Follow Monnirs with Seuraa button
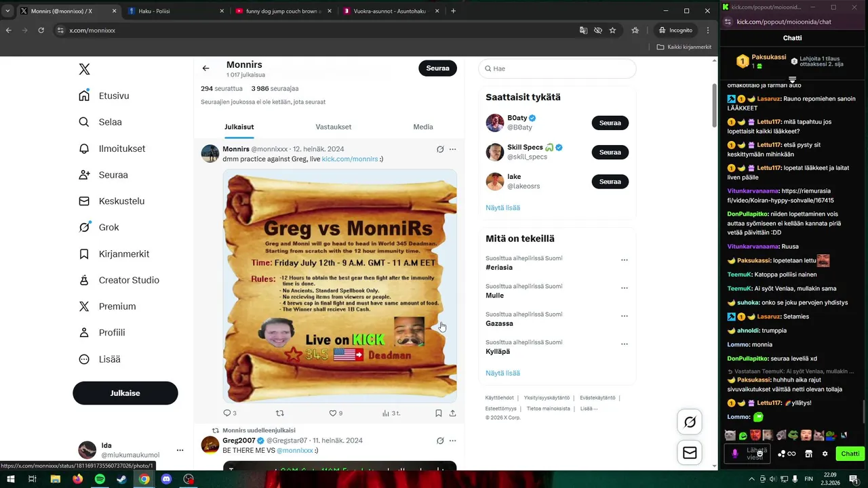Image resolution: width=868 pixels, height=488 pixels. point(437,68)
